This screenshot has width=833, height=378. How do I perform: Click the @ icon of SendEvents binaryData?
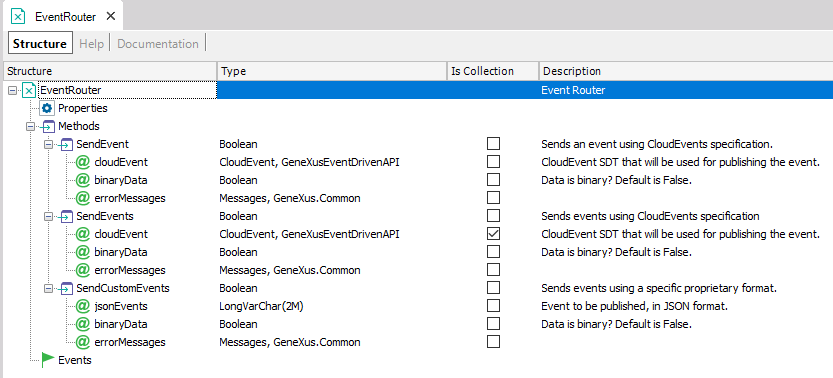point(82,252)
